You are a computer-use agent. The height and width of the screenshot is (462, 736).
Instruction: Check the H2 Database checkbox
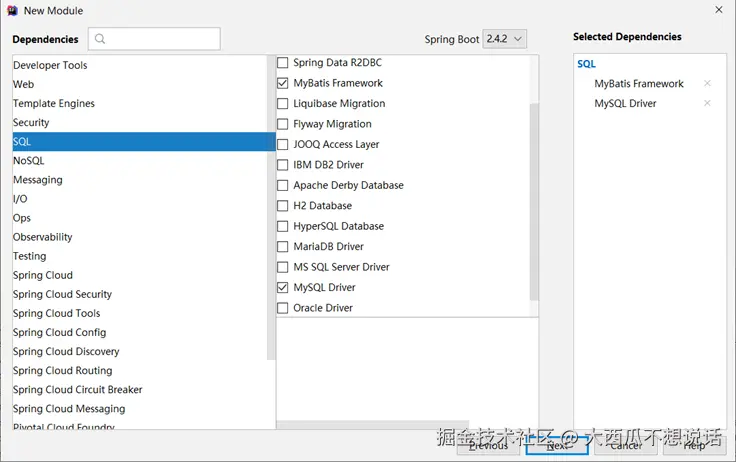283,206
